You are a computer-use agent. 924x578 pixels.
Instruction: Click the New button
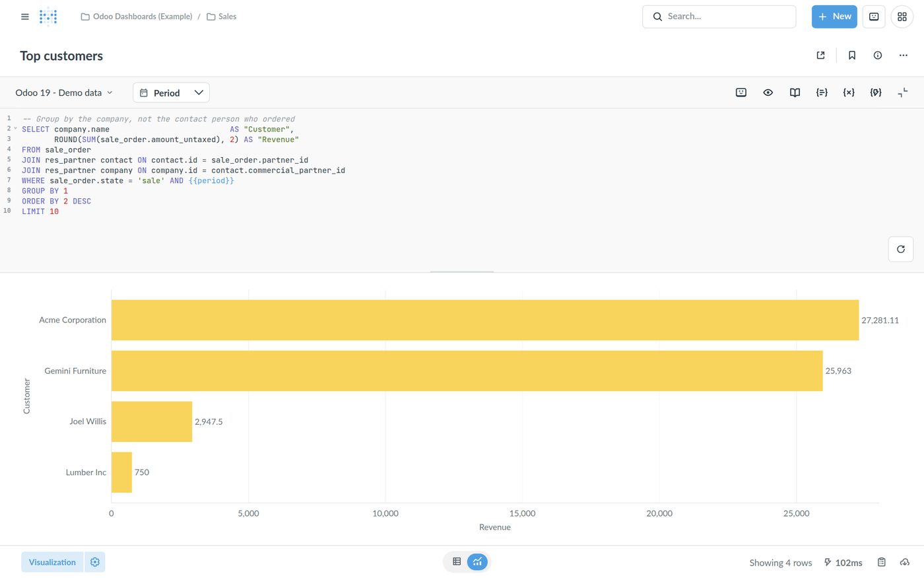point(834,17)
